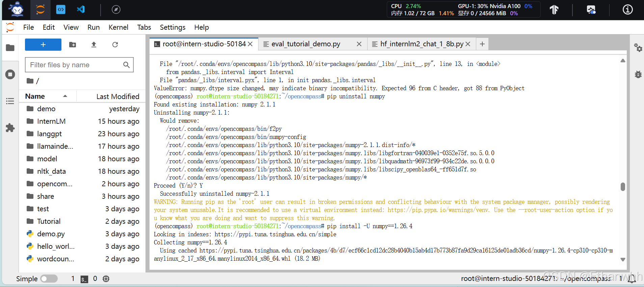Select the InternLM folder

[82, 121]
